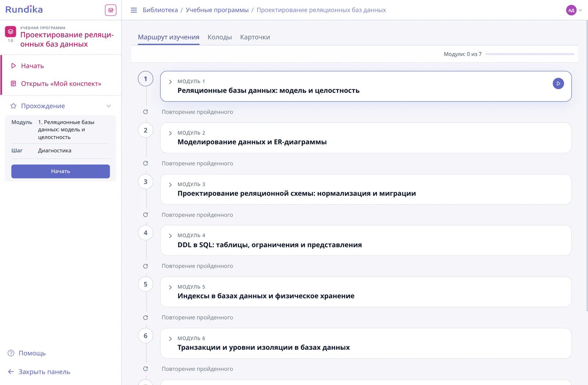Screen dimensions: 588x385
Task: Click the Закрыть панель back arrow
Action: click(x=11, y=372)
